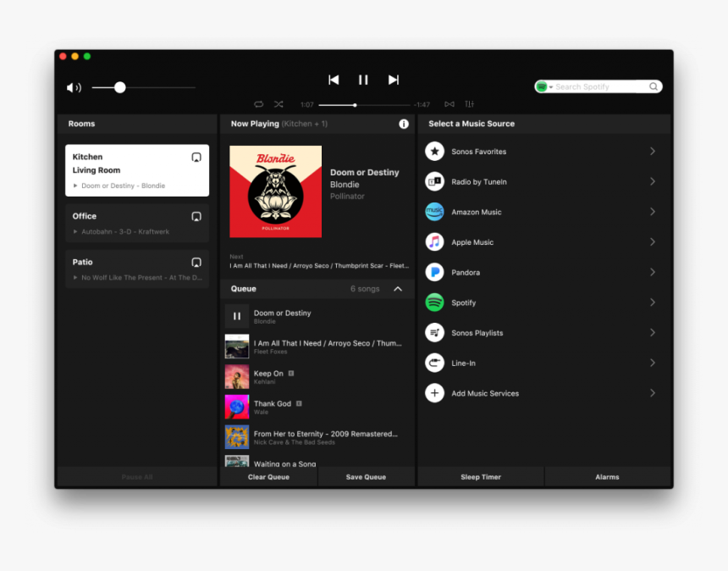Open track info via the info icon

coord(404,124)
